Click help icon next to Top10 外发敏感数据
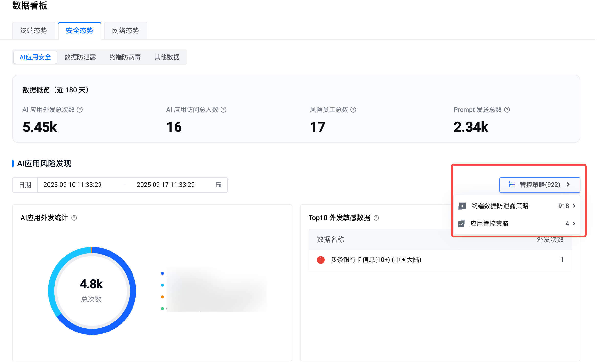This screenshot has height=364, width=597. (376, 218)
